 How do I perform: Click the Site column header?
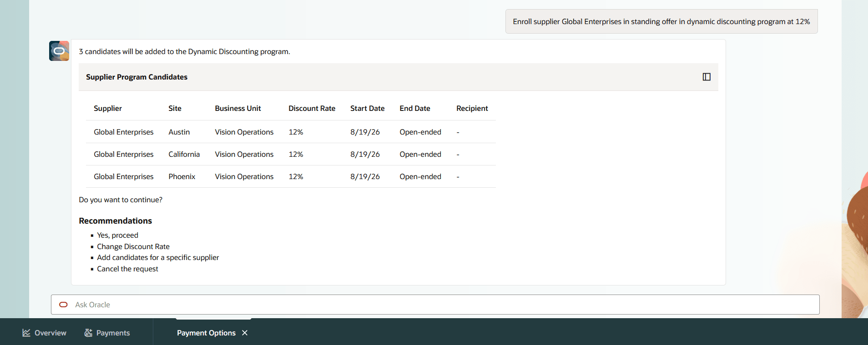(x=175, y=108)
